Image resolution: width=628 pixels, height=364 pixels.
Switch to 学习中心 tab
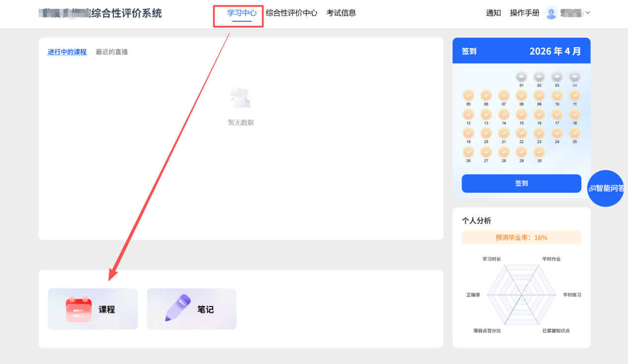tap(242, 13)
